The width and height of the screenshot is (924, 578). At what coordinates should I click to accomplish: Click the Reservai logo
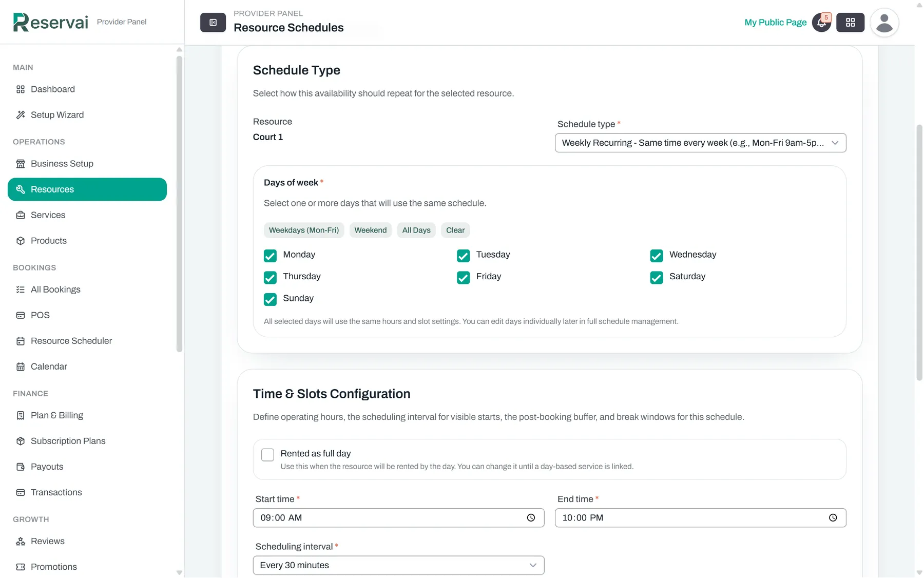tap(51, 22)
